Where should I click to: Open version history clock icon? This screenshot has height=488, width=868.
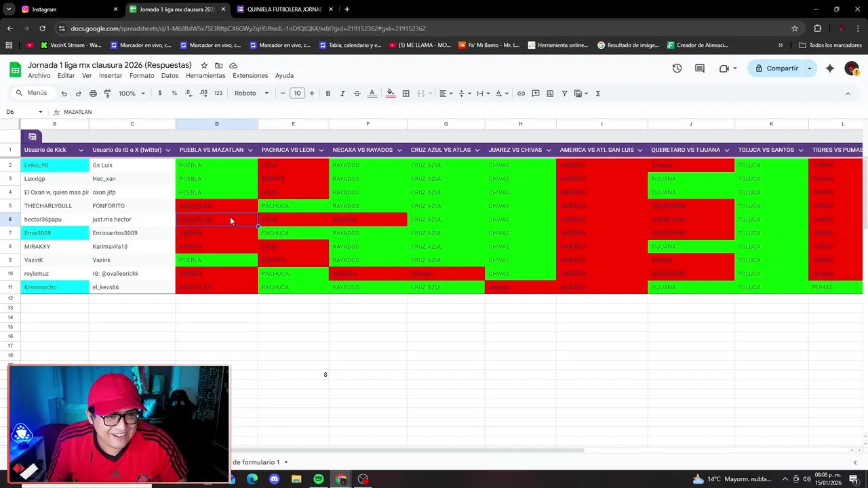pyautogui.click(x=677, y=68)
